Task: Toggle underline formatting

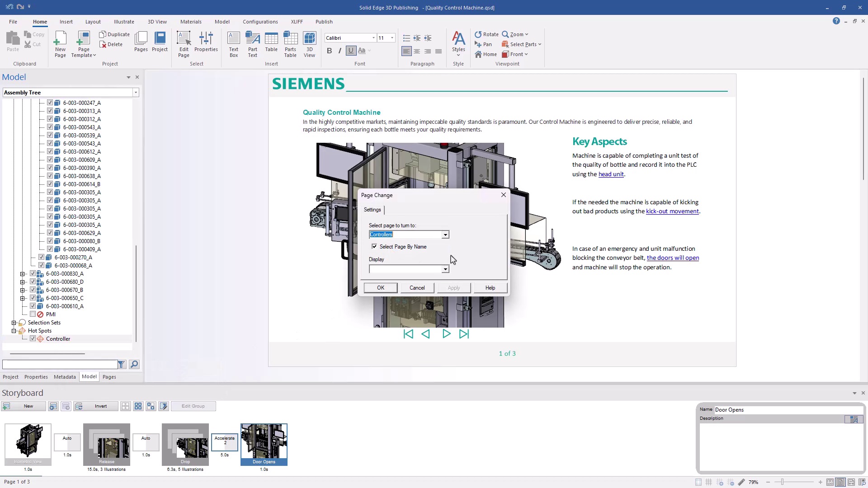Action: tap(351, 51)
